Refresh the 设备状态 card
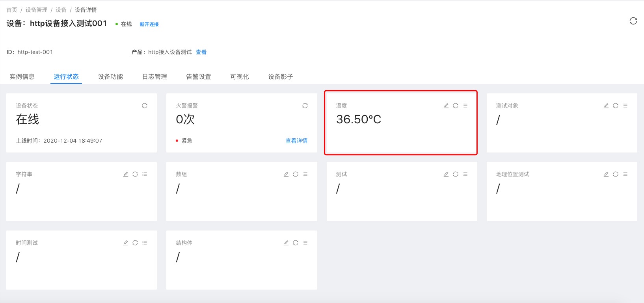644x303 pixels. (145, 106)
